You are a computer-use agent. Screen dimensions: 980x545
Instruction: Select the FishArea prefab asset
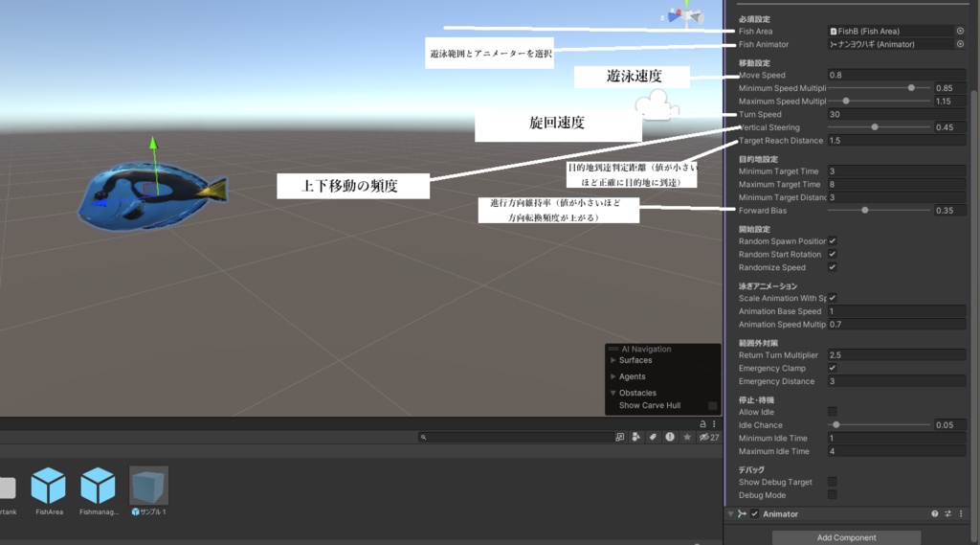click(49, 491)
